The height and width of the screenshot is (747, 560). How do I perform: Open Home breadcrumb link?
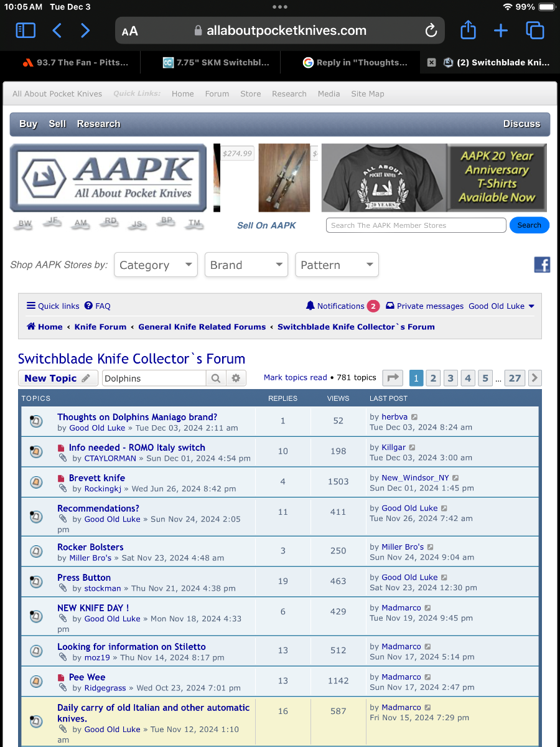(45, 327)
